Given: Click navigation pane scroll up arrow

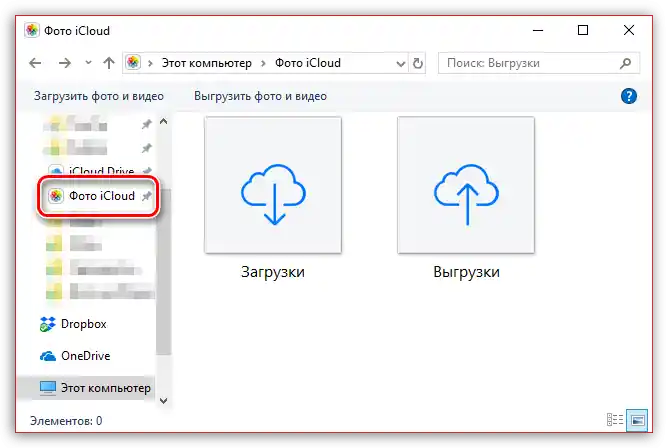Looking at the screenshot, I should pos(164,122).
